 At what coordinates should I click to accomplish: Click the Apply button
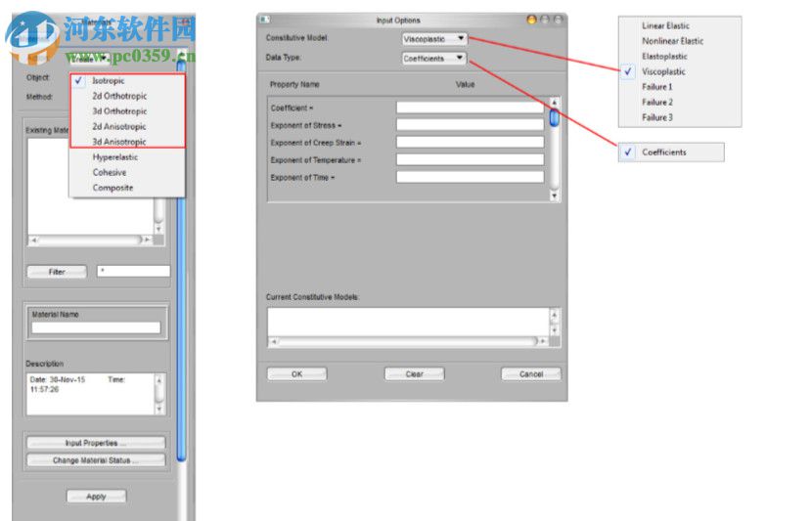pyautogui.click(x=96, y=497)
